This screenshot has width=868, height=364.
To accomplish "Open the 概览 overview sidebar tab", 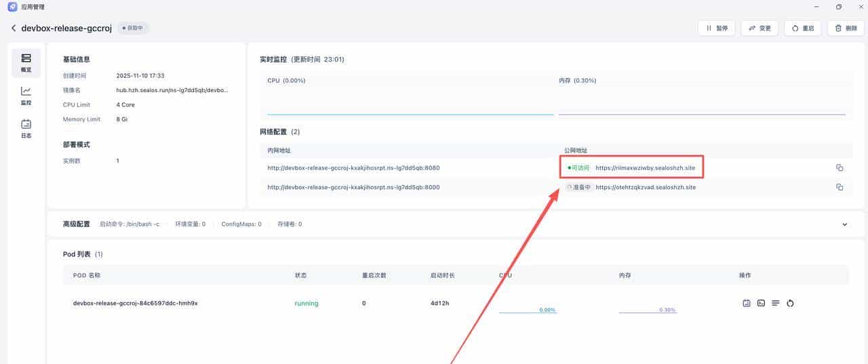I will [x=26, y=63].
